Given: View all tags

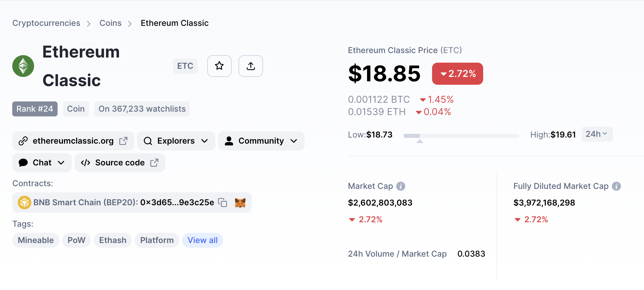Looking at the screenshot, I should (x=202, y=240).
